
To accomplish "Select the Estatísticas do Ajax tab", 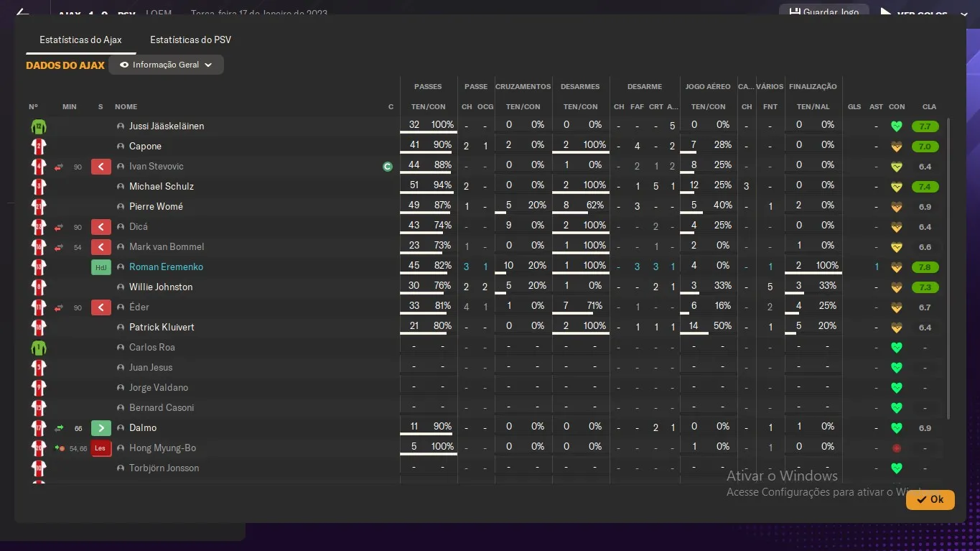I will [x=80, y=40].
